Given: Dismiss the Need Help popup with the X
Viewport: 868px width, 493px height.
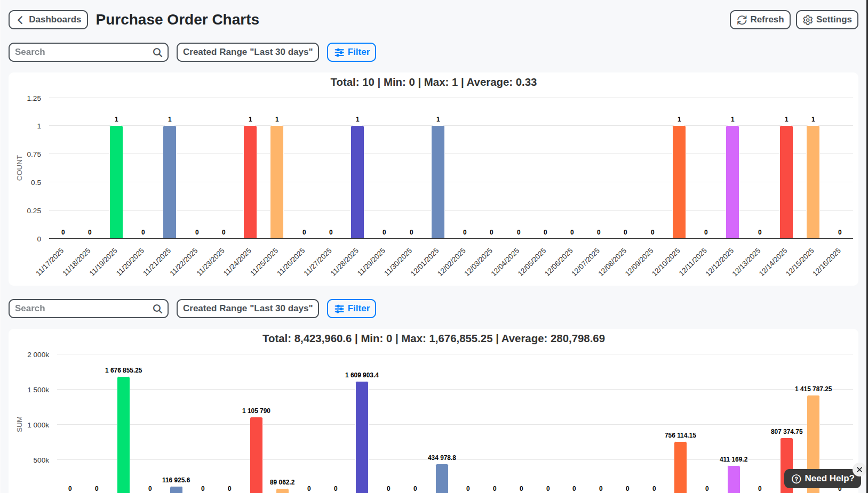Looking at the screenshot, I should coord(859,470).
